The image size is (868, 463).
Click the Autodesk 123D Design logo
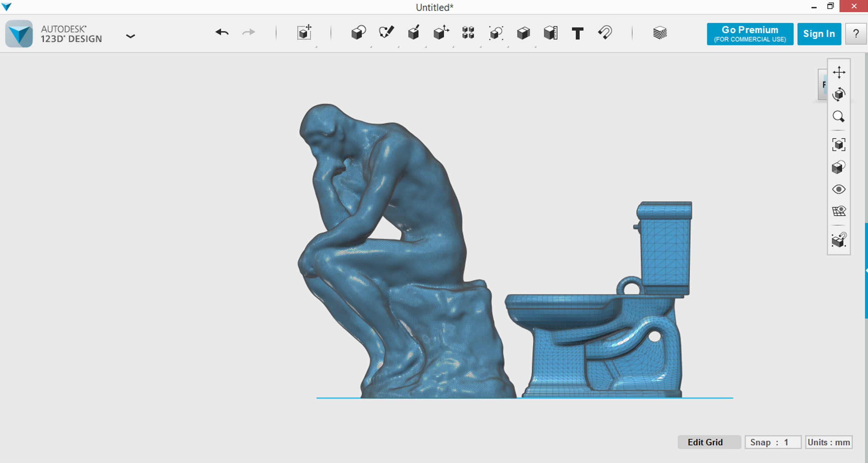coord(19,34)
